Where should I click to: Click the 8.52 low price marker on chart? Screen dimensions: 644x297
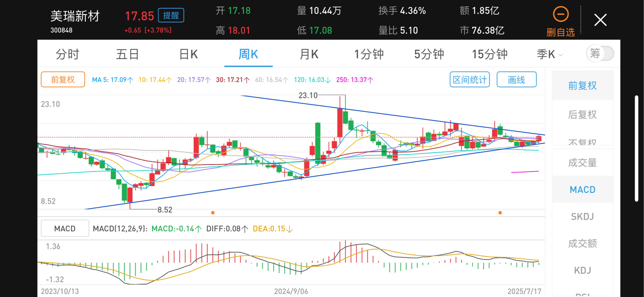(x=165, y=210)
